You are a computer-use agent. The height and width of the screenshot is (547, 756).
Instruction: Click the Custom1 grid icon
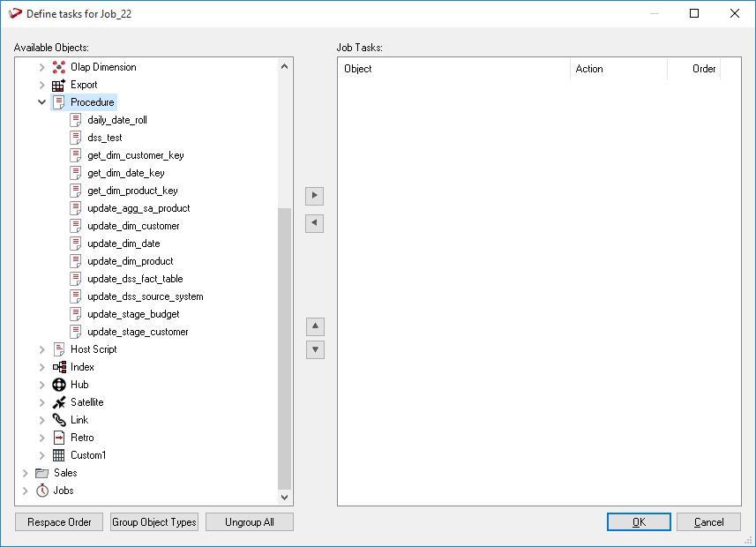59,455
